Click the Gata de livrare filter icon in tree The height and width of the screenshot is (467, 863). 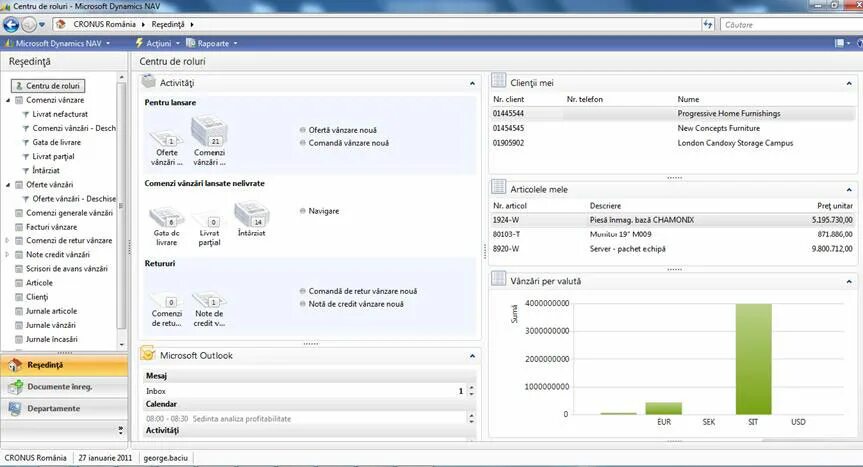25,142
